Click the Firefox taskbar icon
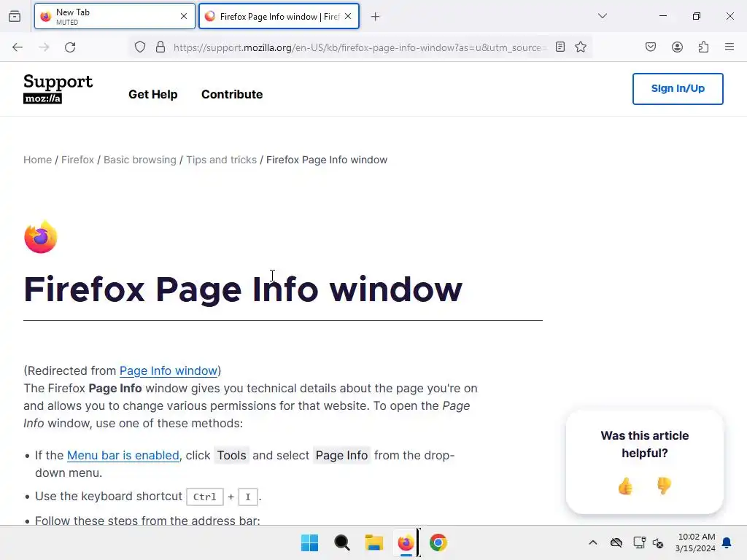 pos(406,542)
